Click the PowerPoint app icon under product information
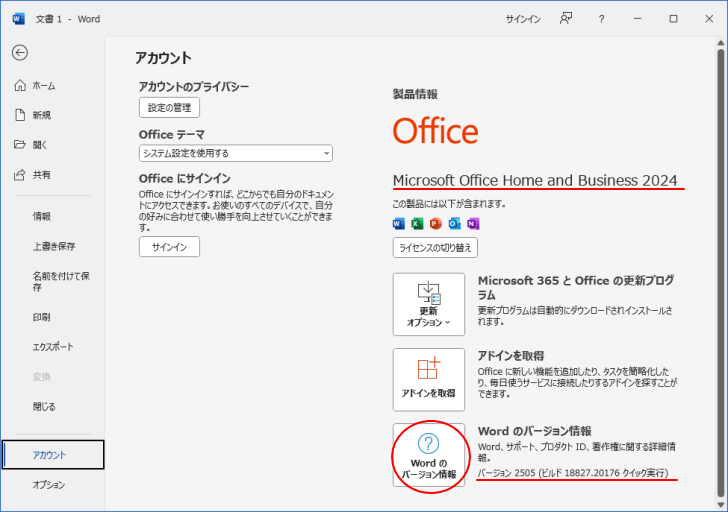Viewport: 728px width, 512px height. (436, 224)
